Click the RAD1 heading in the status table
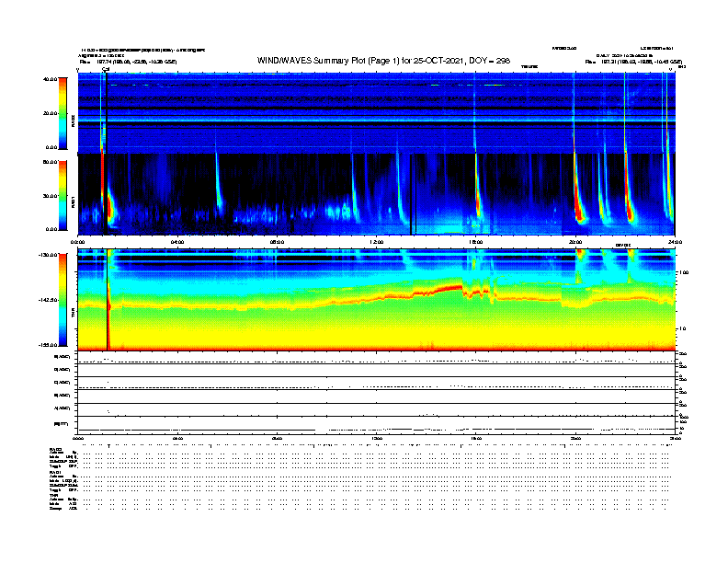The width and height of the screenshot is (728, 563). [x=55, y=472]
